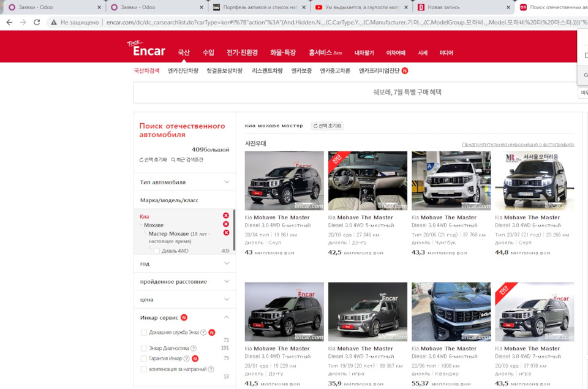Close the first Заявки - Odoo tab
The image size is (588, 389).
pos(99,7)
